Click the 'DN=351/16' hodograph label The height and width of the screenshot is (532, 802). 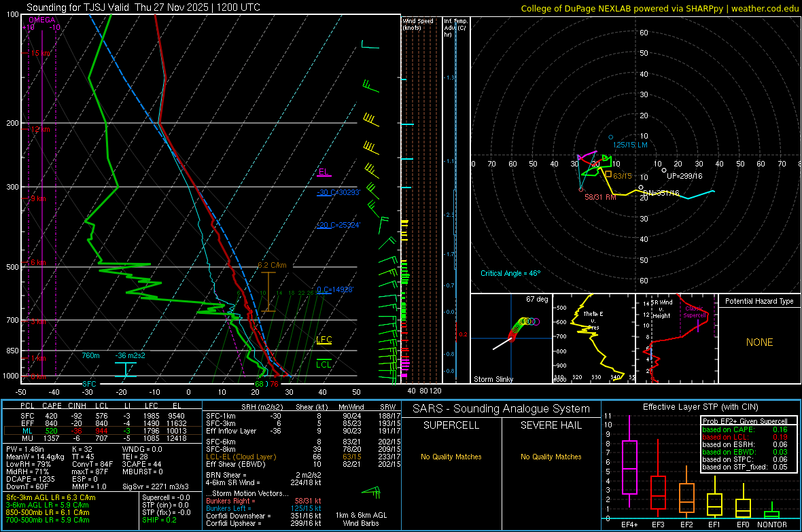point(661,193)
